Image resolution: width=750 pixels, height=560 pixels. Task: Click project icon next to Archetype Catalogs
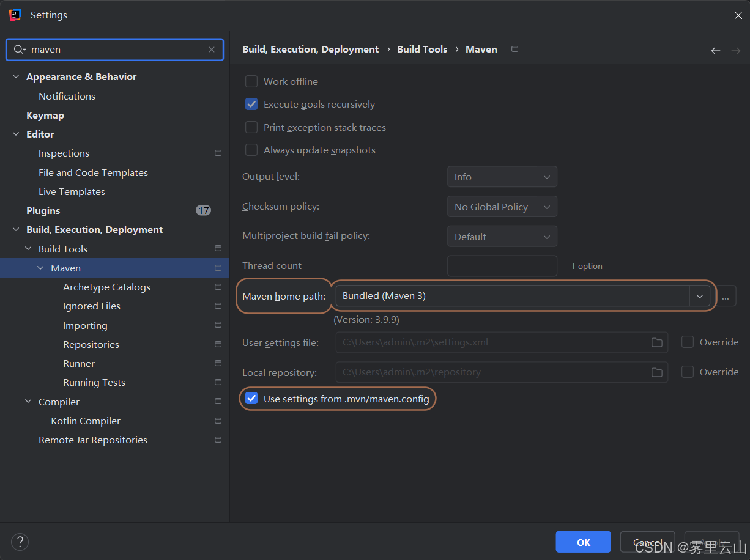pos(218,287)
